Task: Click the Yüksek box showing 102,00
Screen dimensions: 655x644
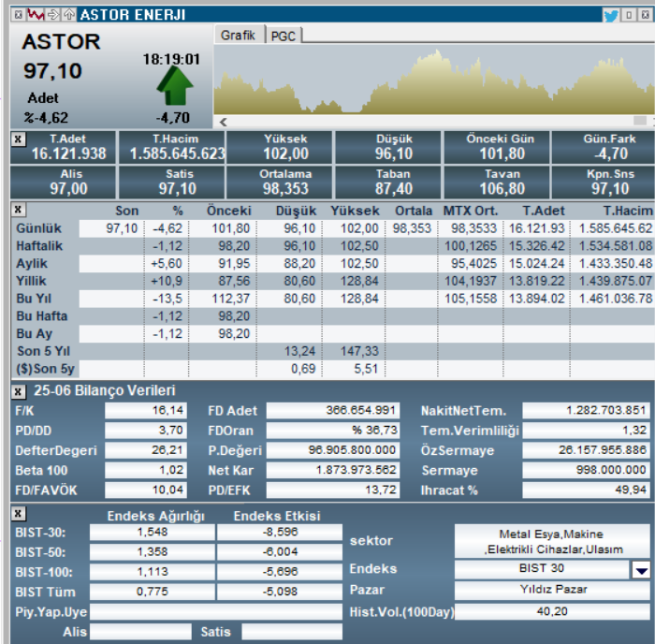Action: pos(279,147)
